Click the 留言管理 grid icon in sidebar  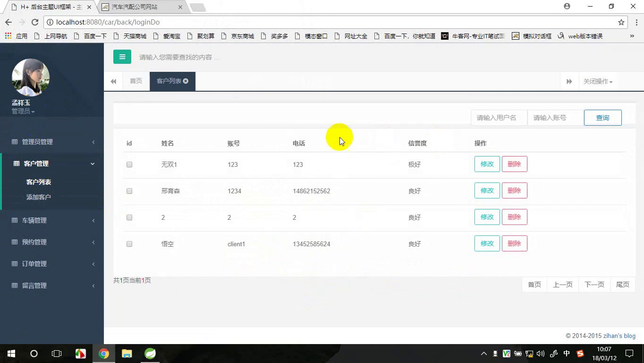(x=15, y=285)
